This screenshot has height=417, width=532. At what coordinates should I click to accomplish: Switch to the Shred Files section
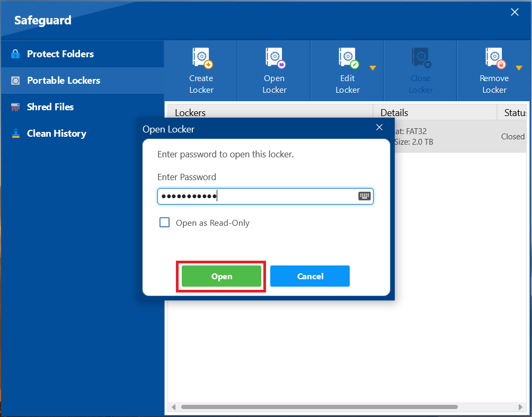coord(83,107)
